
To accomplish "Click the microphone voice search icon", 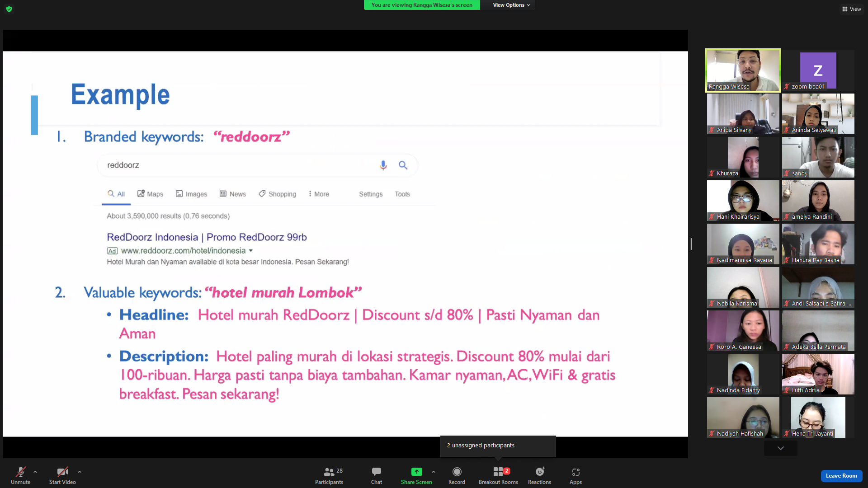I will 383,165.
